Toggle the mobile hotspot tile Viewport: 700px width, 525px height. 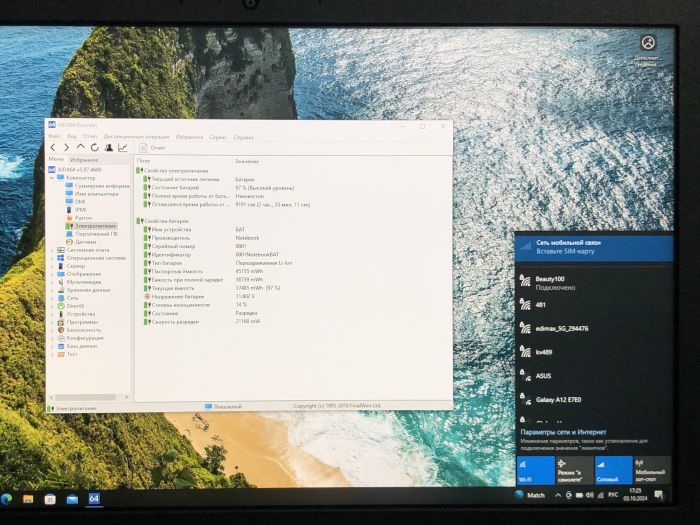click(x=649, y=470)
